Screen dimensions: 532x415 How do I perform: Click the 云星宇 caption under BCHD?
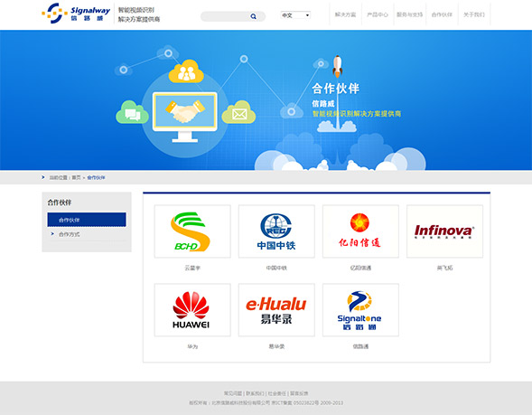tap(192, 268)
